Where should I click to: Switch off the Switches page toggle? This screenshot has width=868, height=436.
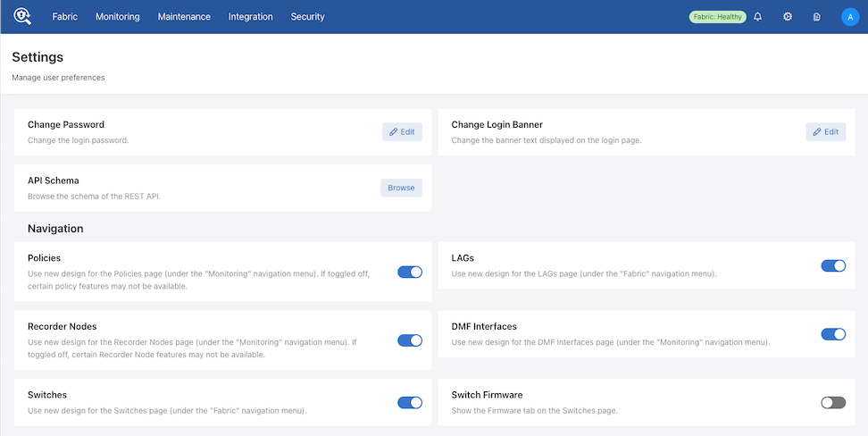pyautogui.click(x=410, y=402)
